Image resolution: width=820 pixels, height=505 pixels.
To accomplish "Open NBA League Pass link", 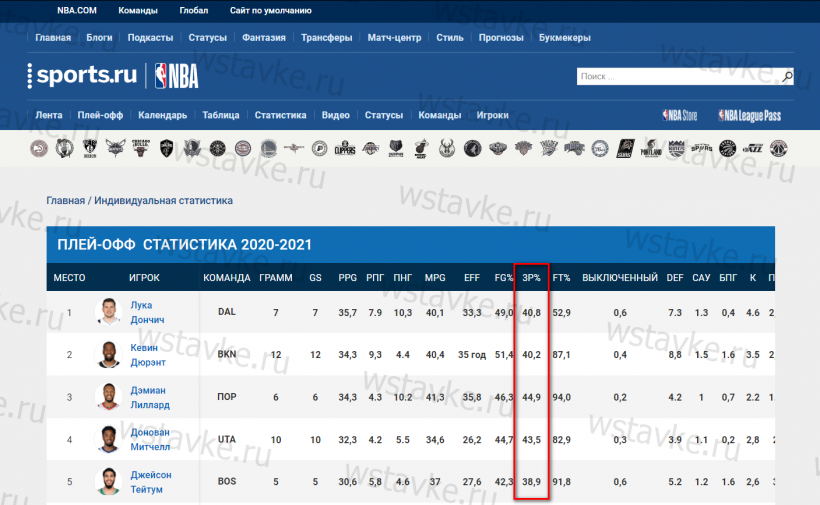I will (x=750, y=116).
